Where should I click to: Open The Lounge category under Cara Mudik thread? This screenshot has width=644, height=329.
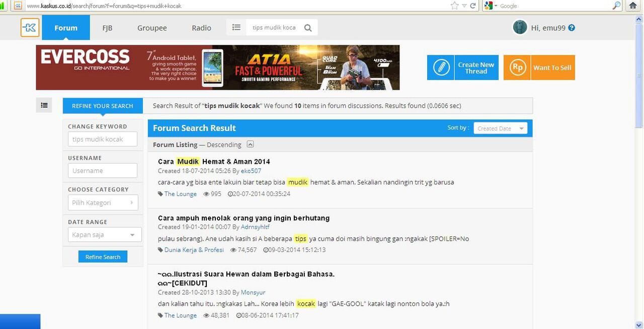coord(181,194)
